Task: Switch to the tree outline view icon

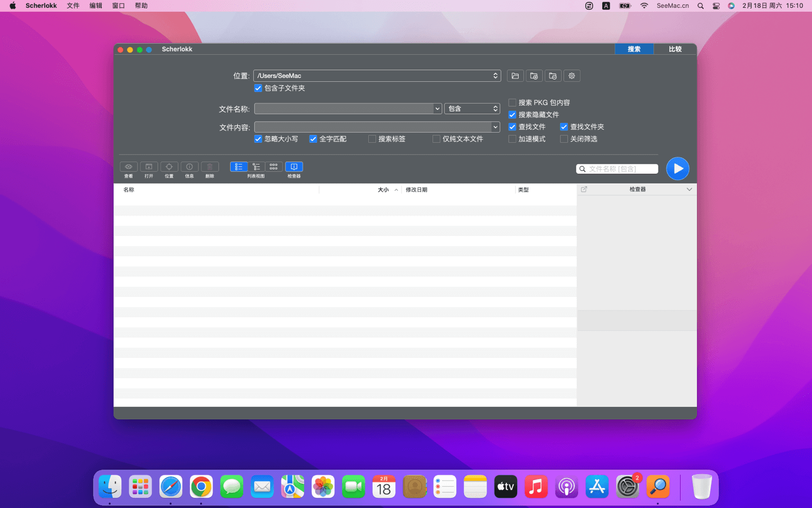Action: click(x=257, y=167)
